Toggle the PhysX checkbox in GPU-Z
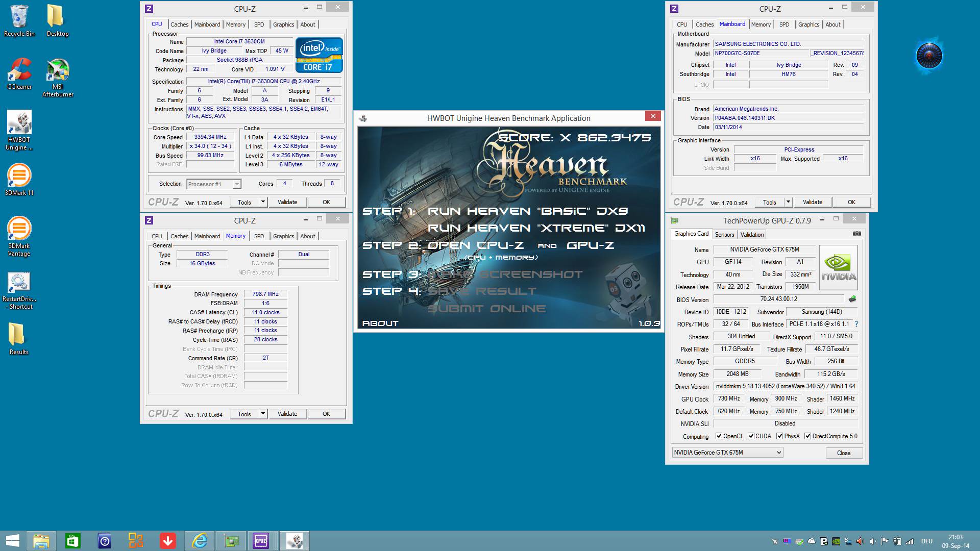This screenshot has height=551, width=980. pos(779,436)
